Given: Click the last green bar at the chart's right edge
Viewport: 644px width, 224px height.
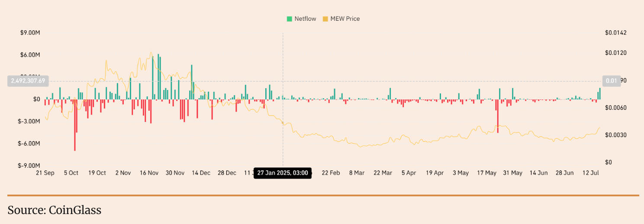Looking at the screenshot, I should point(600,93).
